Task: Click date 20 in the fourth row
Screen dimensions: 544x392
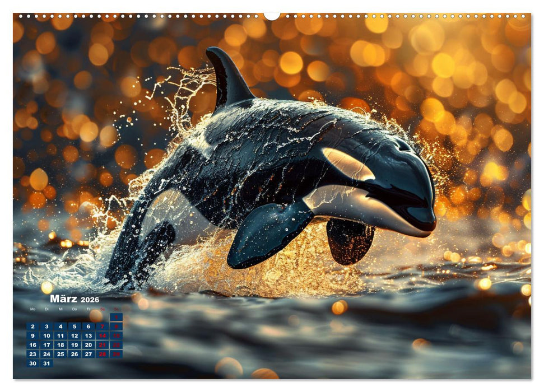Action: pyautogui.click(x=88, y=345)
